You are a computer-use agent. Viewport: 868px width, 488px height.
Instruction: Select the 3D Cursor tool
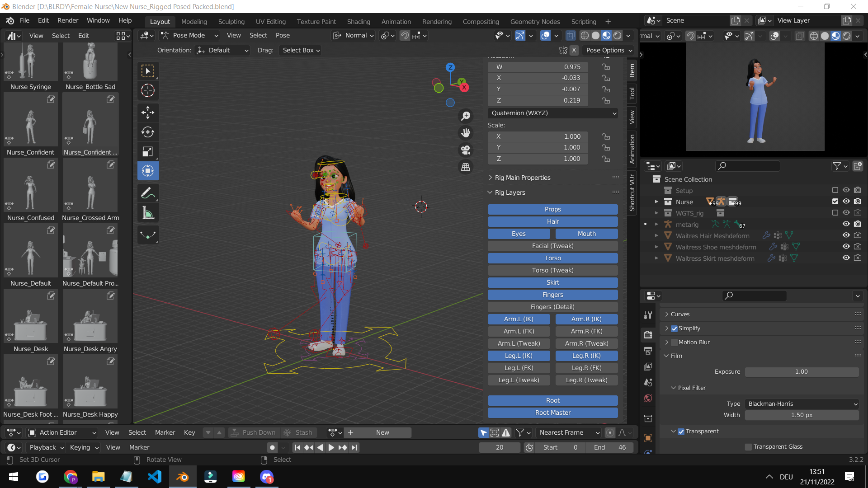pos(148,90)
